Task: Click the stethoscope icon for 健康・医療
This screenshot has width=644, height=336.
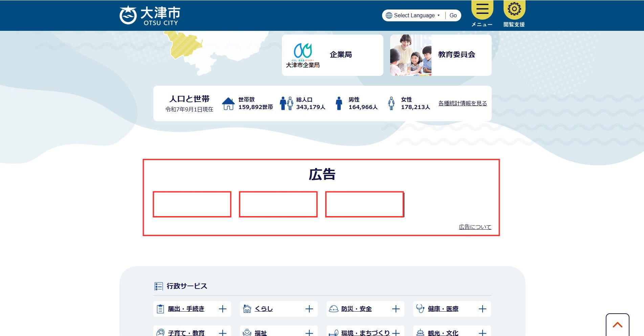Action: pos(420,309)
